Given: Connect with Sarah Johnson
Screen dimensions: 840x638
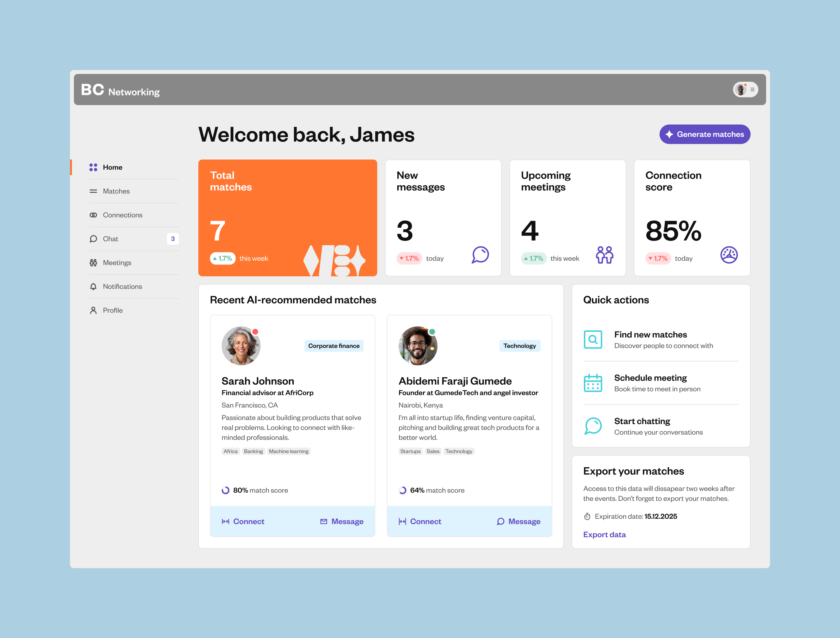Looking at the screenshot, I should coord(243,521).
